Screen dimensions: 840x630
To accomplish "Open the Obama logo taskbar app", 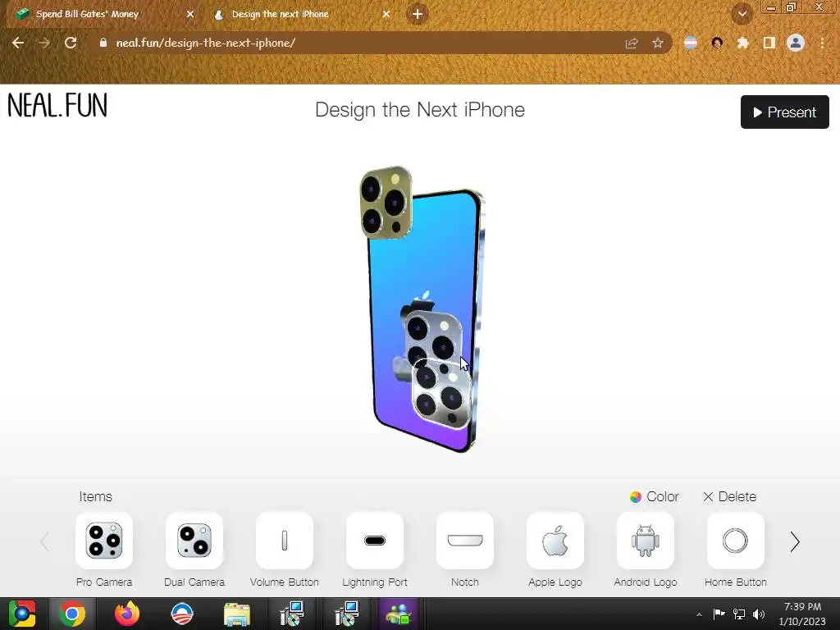I will pyautogui.click(x=182, y=614).
